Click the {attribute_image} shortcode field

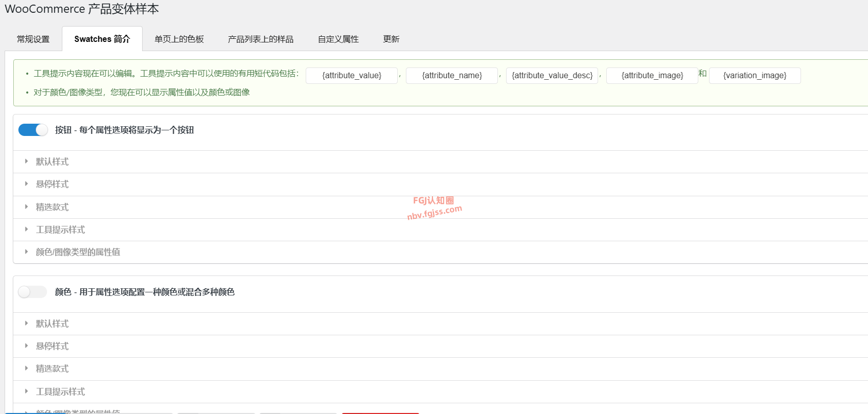(x=652, y=76)
